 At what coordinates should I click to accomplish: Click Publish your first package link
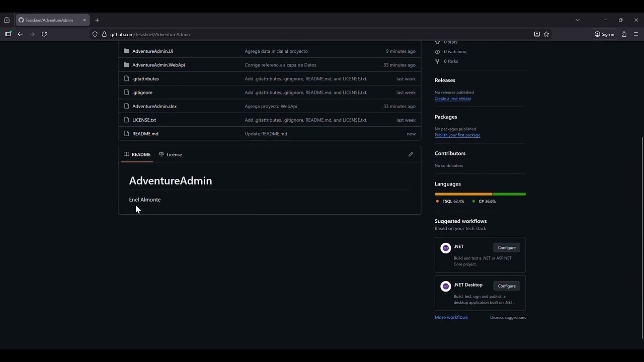click(457, 135)
